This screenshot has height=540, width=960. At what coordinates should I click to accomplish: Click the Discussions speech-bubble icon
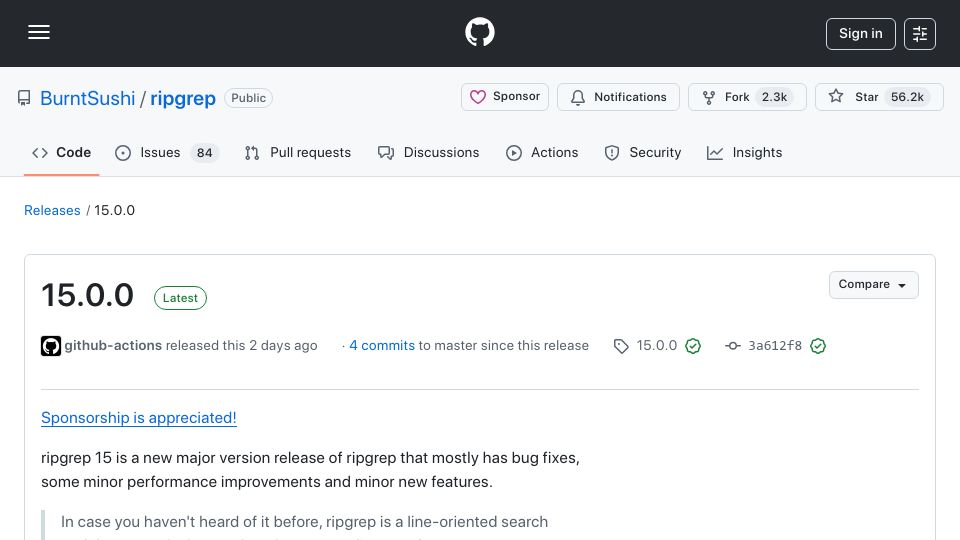386,153
